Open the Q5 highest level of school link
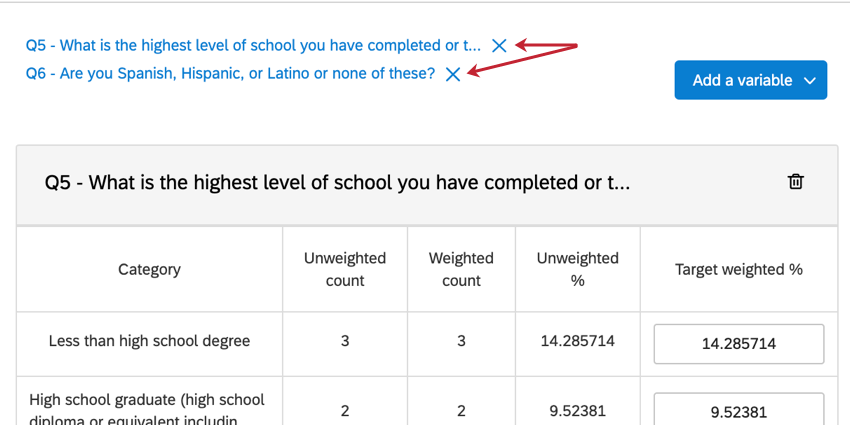 pyautogui.click(x=253, y=46)
